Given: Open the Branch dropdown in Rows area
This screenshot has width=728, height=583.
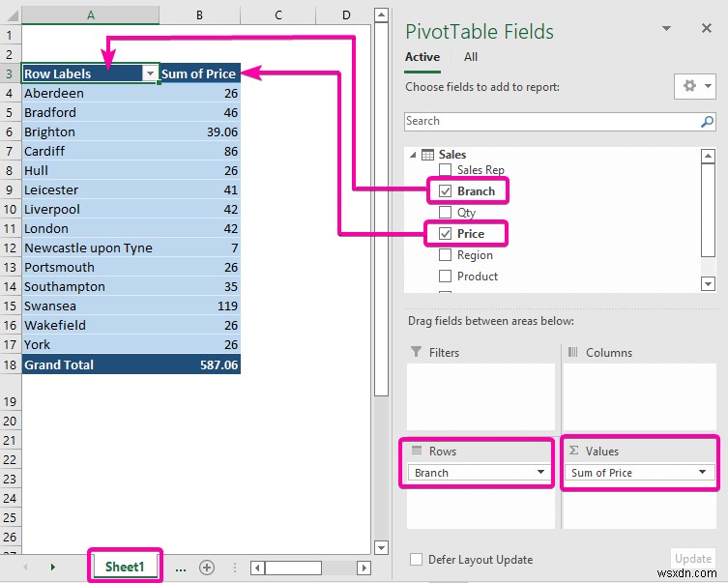Looking at the screenshot, I should 540,472.
